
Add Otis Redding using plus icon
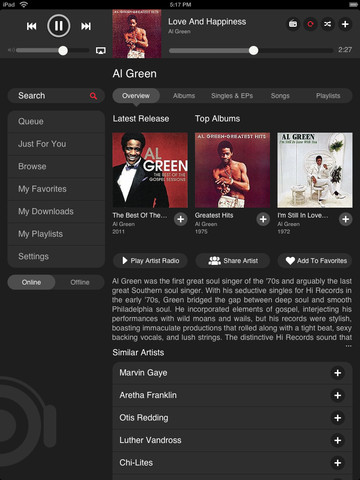click(x=338, y=418)
